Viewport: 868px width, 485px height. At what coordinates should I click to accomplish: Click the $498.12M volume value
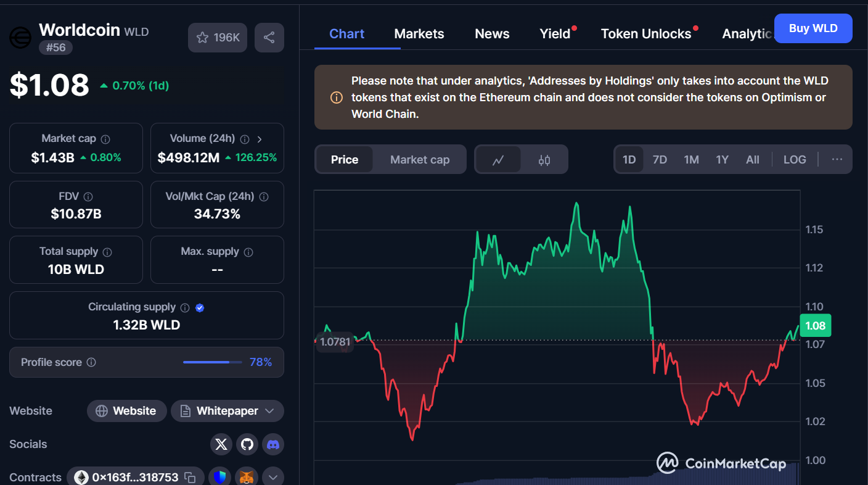[x=188, y=157]
